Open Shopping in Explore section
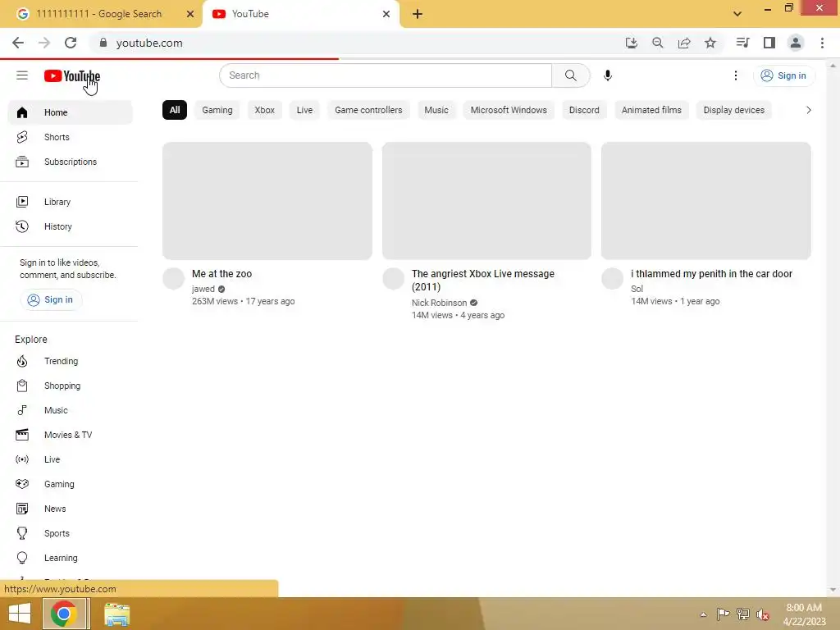The image size is (840, 630). [x=71, y=386]
